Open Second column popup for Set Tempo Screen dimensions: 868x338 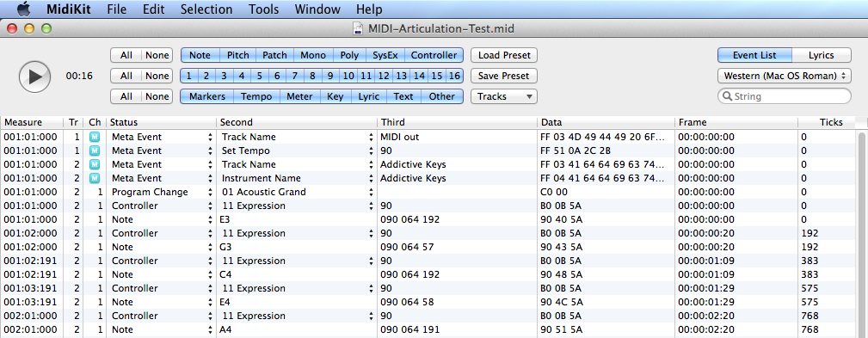coord(371,151)
